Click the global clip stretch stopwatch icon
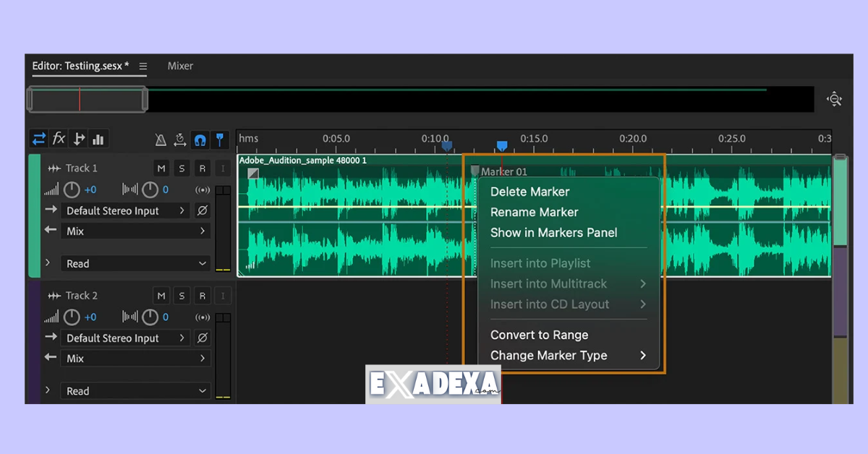Image resolution: width=868 pixels, height=454 pixels. pos(180,140)
